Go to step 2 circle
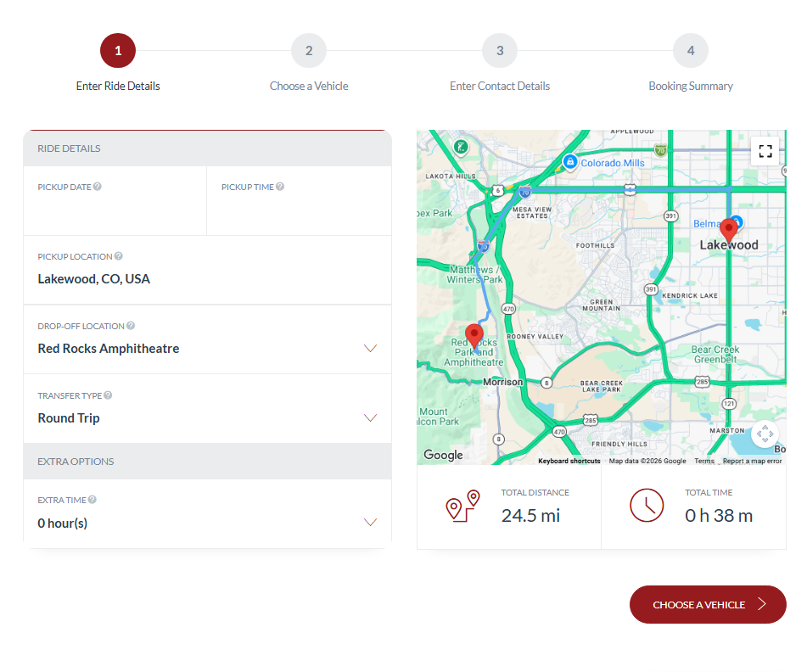This screenshot has height=672, width=807. 309,50
